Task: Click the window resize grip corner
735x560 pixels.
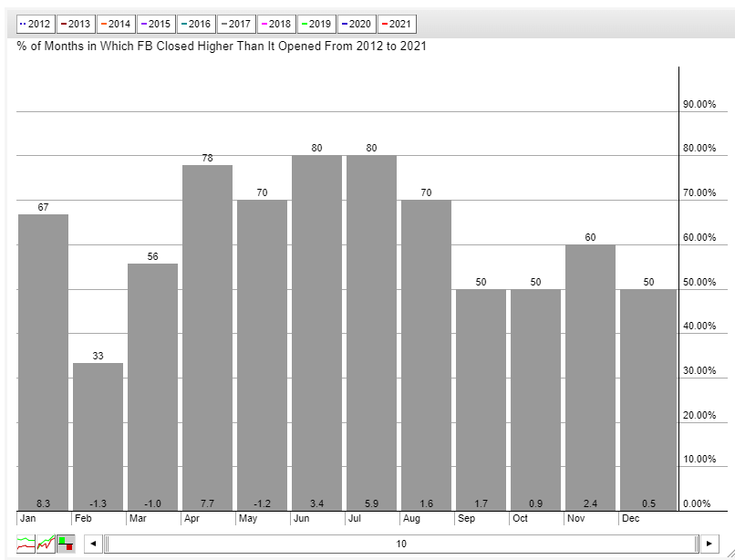Action: coord(730,555)
